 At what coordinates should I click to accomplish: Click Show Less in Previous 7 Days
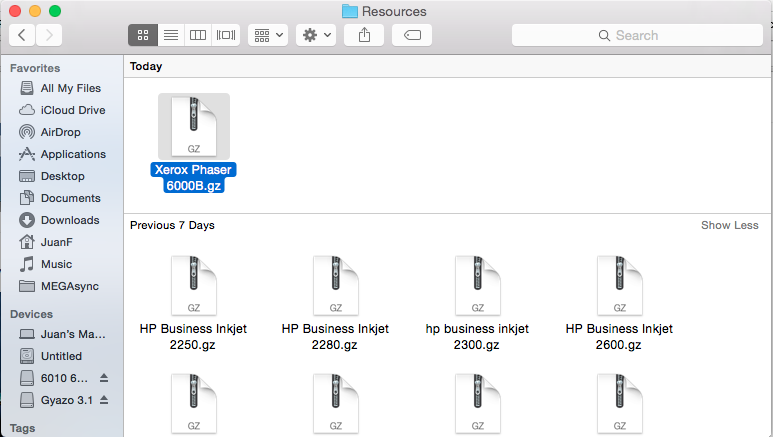click(730, 225)
